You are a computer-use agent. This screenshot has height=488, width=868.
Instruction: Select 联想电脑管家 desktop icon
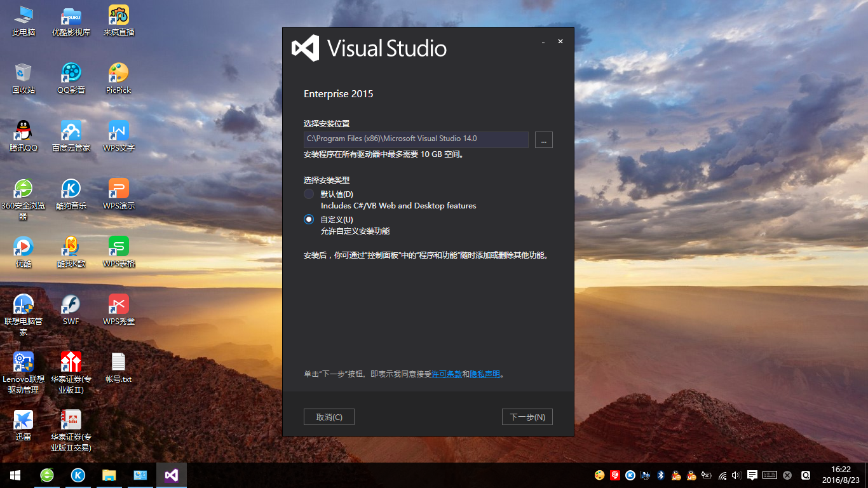[24, 315]
